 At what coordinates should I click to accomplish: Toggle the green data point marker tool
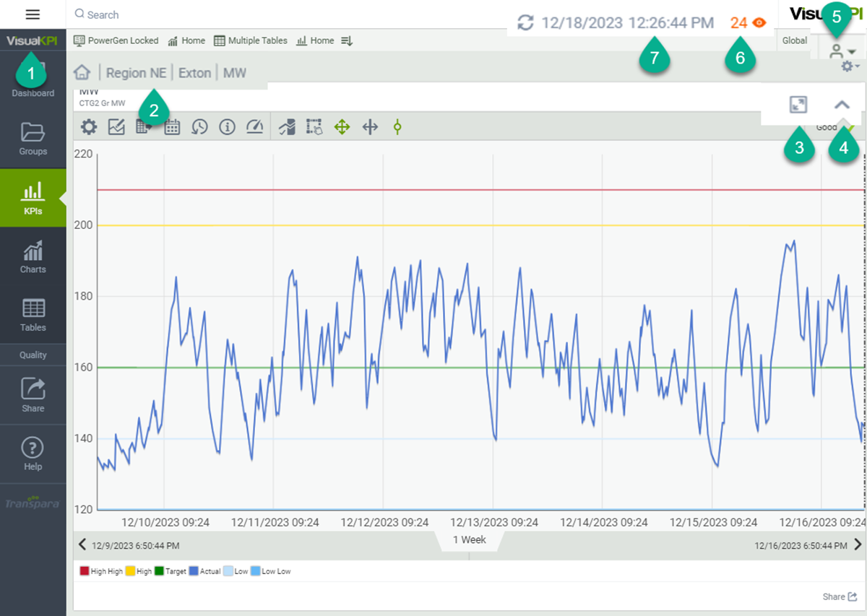(397, 128)
